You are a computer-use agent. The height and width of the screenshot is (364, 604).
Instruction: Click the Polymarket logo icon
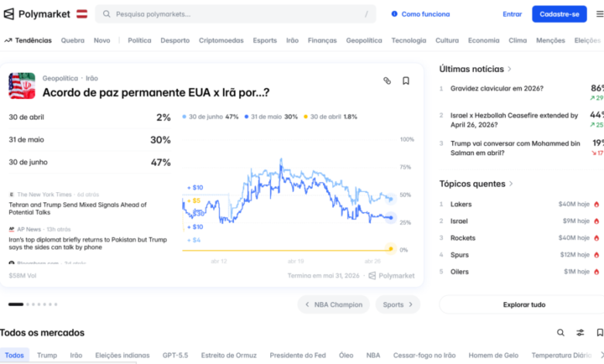(x=10, y=14)
